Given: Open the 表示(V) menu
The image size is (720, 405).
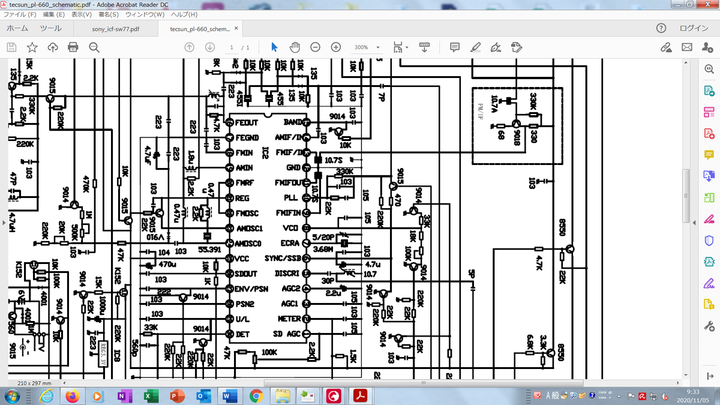Looking at the screenshot, I should 80,16.
